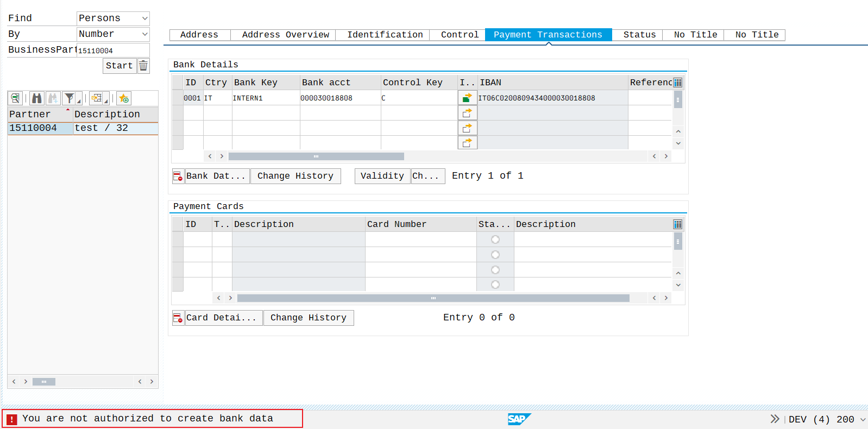The height and width of the screenshot is (429, 868).
Task: Click the Card Detai... button
Action: [224, 318]
